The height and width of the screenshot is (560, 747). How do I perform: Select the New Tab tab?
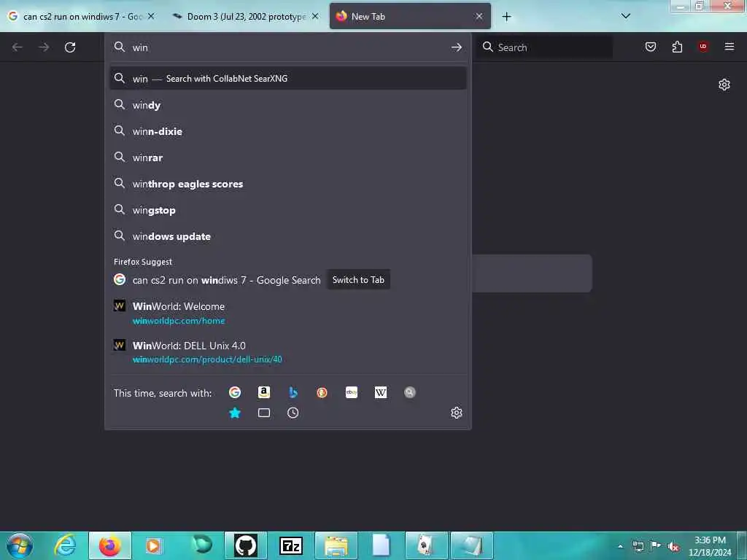pos(410,16)
